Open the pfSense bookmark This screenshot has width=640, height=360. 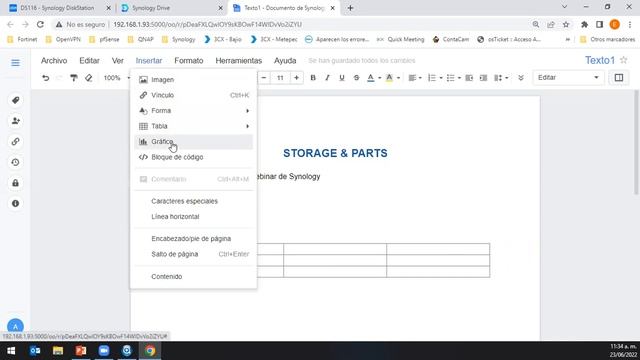[x=104, y=39]
